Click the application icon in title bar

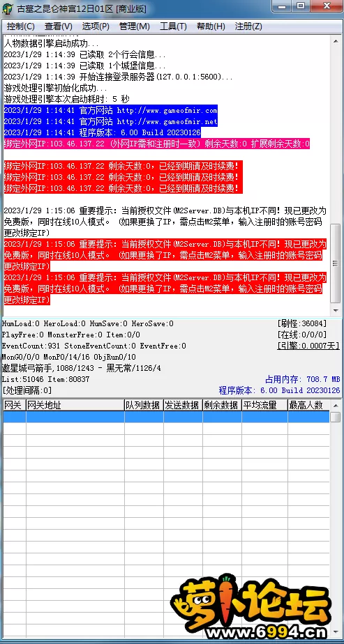point(8,8)
